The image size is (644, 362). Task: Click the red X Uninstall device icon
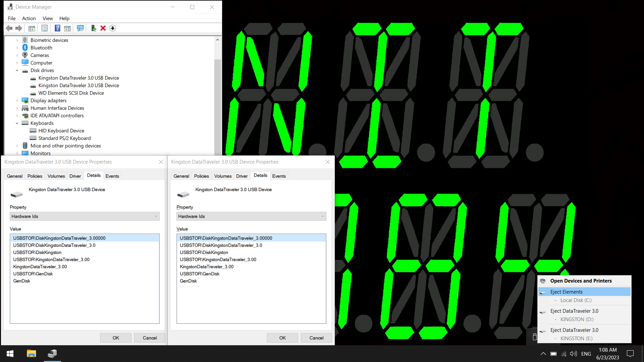click(x=103, y=28)
